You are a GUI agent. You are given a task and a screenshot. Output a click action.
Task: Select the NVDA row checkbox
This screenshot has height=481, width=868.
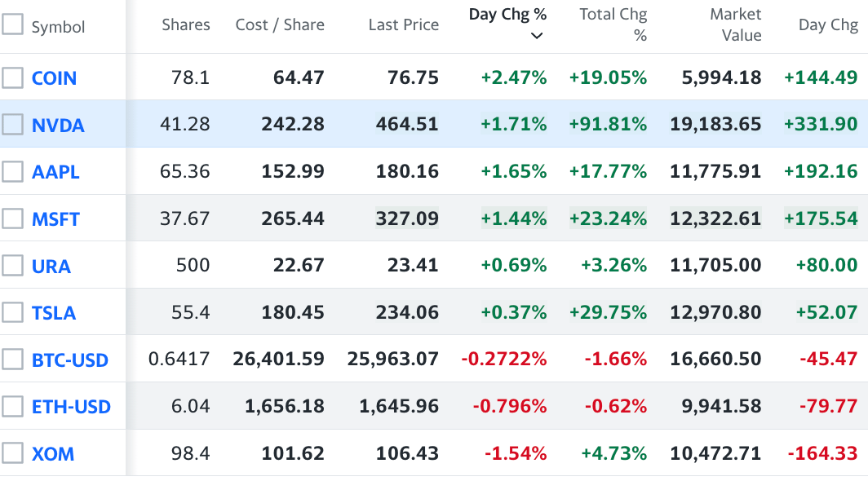pos(12,125)
